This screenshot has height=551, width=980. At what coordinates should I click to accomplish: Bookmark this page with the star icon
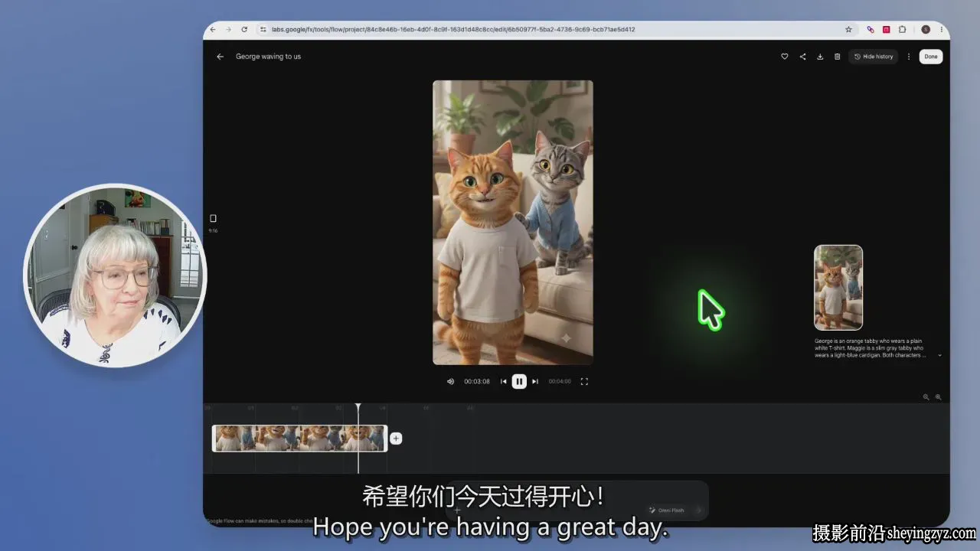848,30
